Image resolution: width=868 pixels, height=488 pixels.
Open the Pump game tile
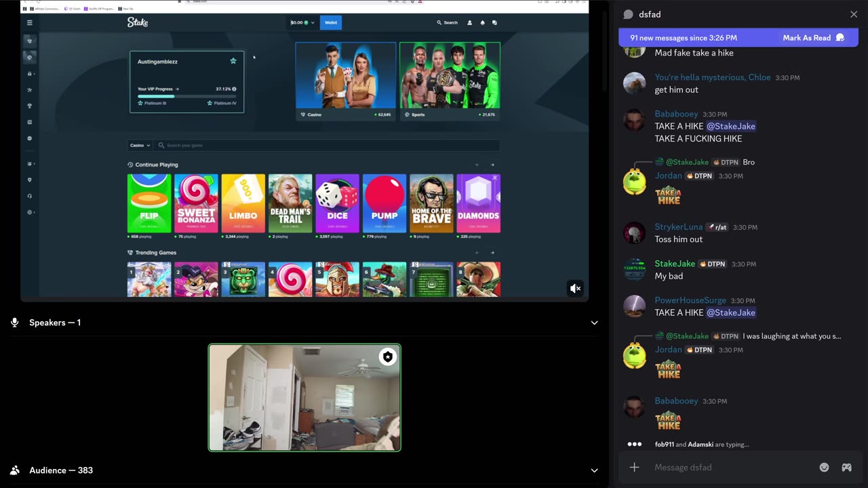pos(384,203)
